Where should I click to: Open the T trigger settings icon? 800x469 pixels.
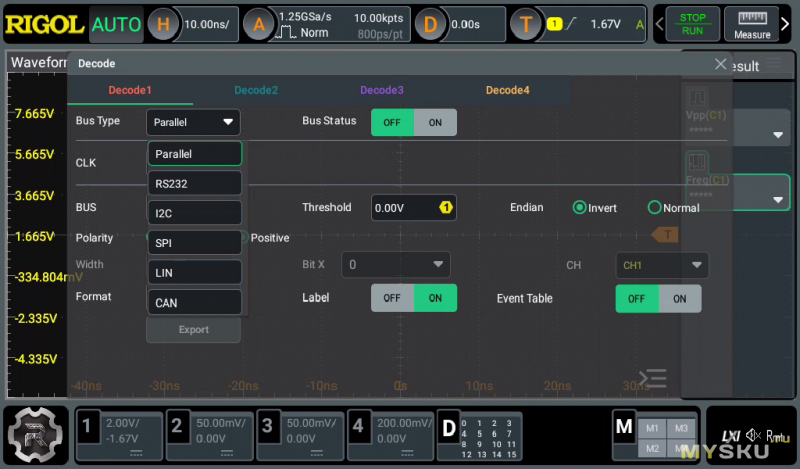(525, 25)
